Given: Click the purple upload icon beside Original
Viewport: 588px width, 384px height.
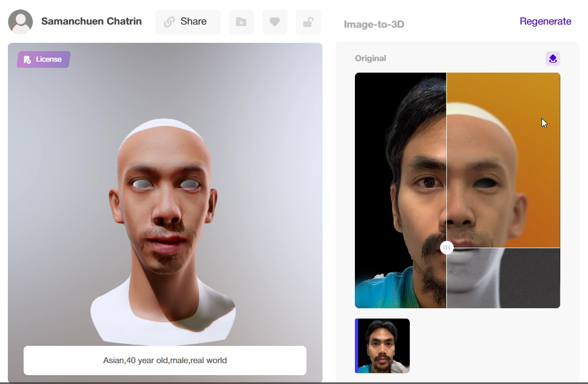Looking at the screenshot, I should [x=553, y=59].
